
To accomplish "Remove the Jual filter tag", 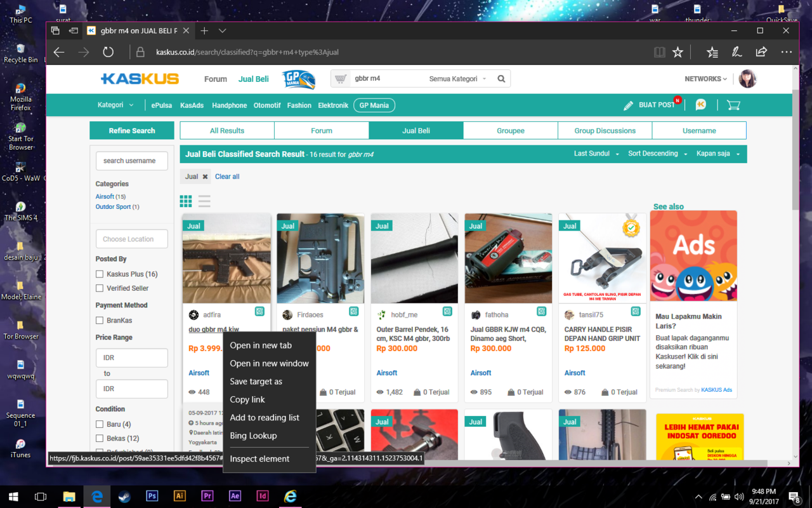I will tap(205, 177).
